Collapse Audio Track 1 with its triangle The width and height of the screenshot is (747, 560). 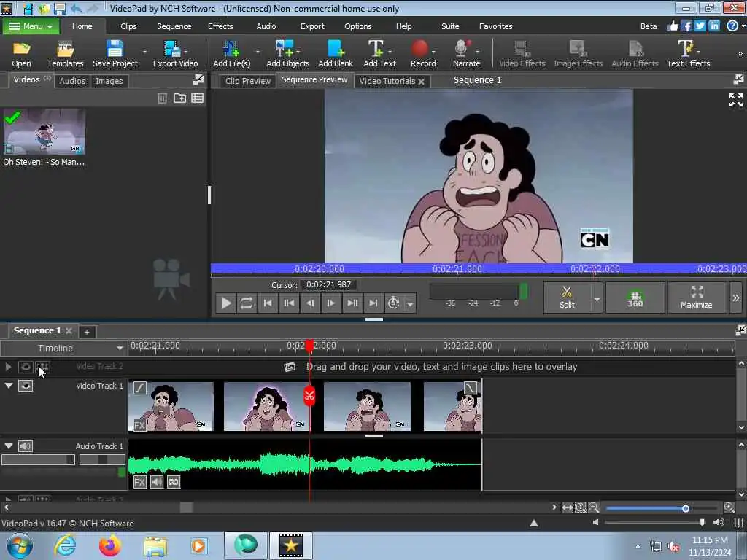(x=9, y=446)
